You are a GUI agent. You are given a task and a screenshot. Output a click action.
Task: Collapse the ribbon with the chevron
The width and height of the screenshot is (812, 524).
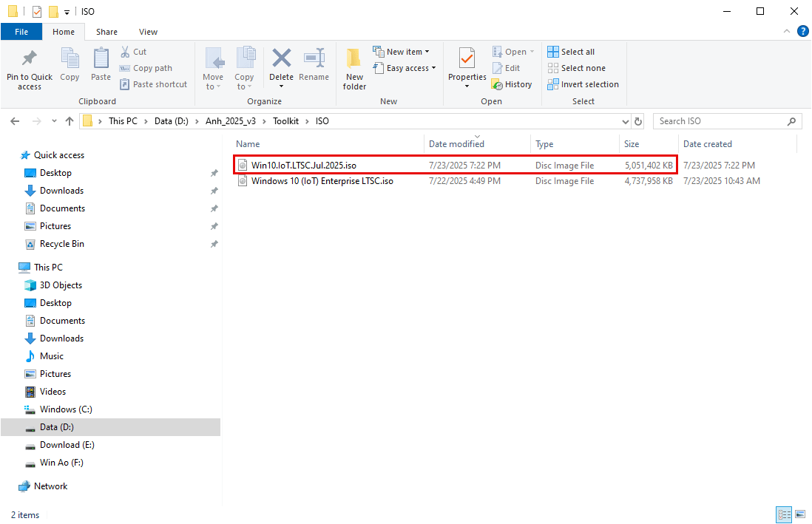point(787,31)
